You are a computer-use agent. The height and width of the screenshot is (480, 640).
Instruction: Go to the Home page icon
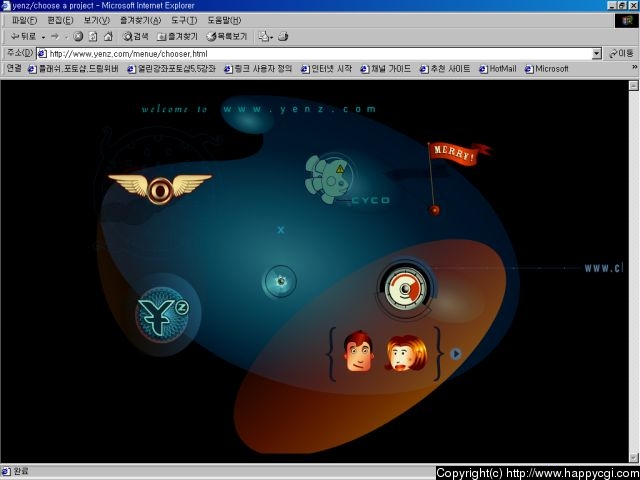tap(108, 37)
